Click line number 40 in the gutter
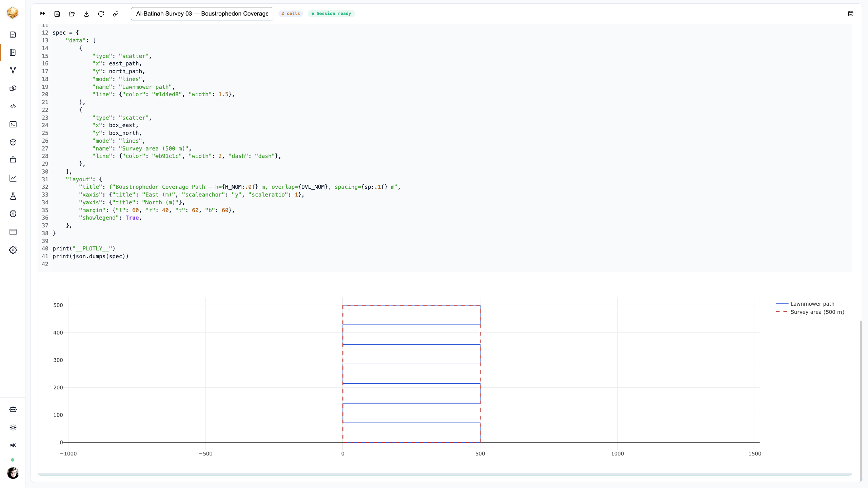The height and width of the screenshot is (488, 868). (x=45, y=248)
